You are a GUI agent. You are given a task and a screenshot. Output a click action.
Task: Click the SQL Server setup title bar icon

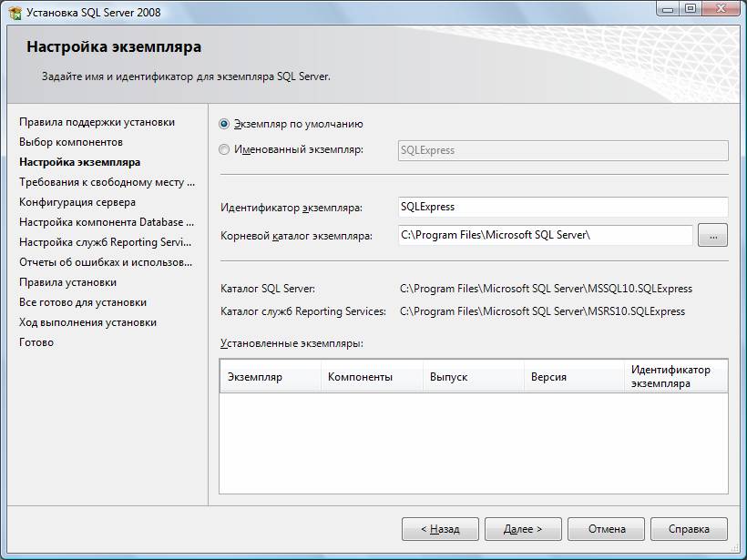(15, 11)
